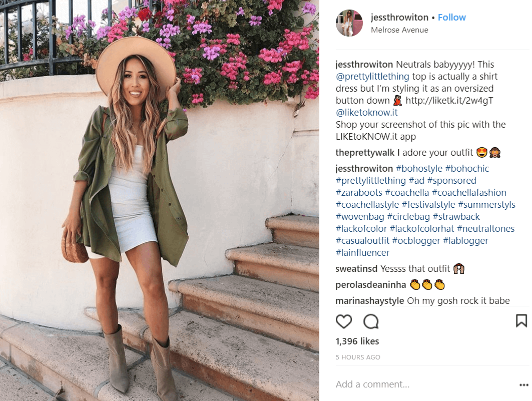Screen dimensions: 532x401
Task: Visit the @liketoknow.it mention
Action: 366,113
